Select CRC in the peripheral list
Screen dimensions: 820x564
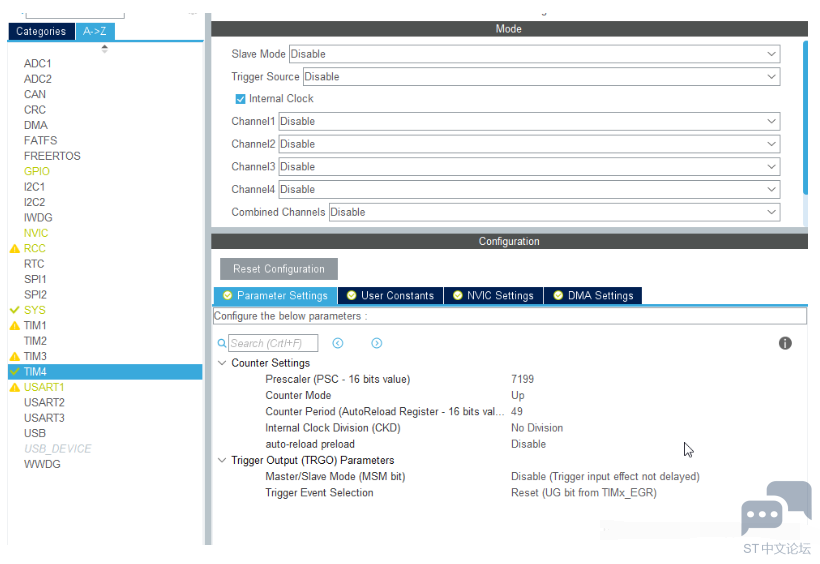click(x=35, y=110)
